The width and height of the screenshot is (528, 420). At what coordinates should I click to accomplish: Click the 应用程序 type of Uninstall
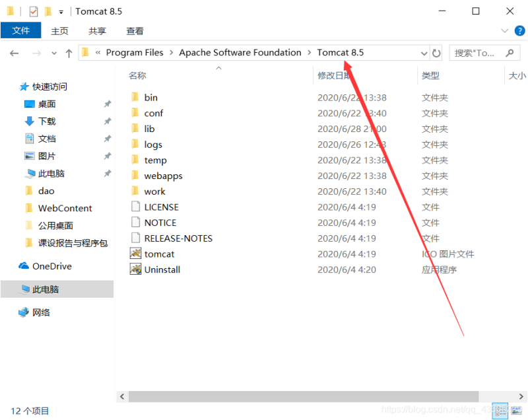click(439, 270)
